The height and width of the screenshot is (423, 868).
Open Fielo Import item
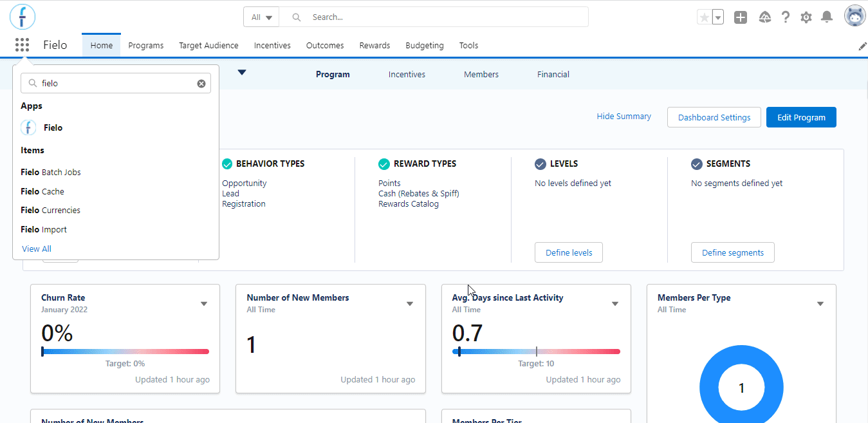[44, 229]
